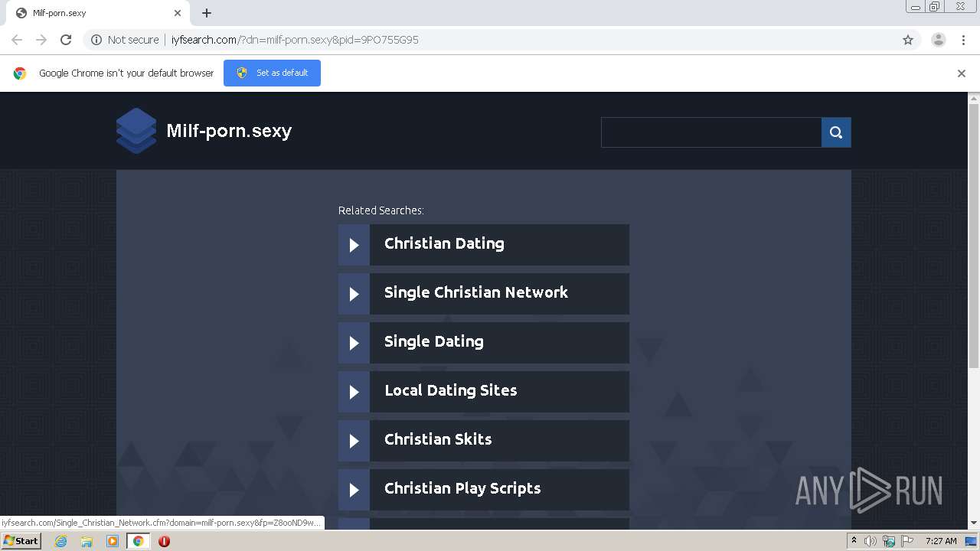Bookmark this page with the star icon
The image size is (980, 551).
point(908,40)
